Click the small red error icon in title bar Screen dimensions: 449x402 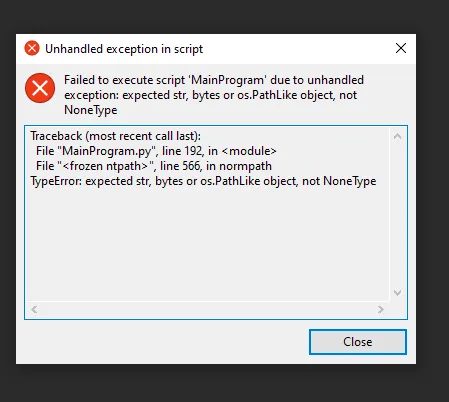(32, 48)
